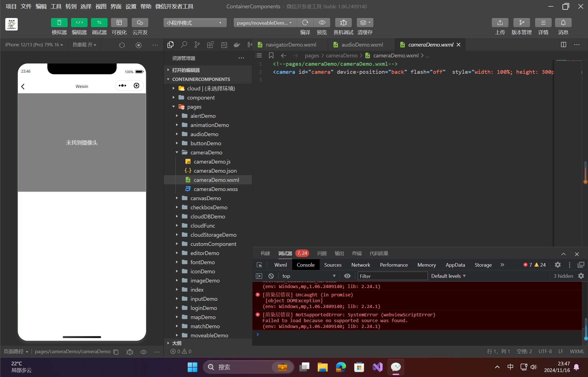Screen dimensions: 588x377
Task: Open File Explorer from the taskbar
Action: (322, 367)
